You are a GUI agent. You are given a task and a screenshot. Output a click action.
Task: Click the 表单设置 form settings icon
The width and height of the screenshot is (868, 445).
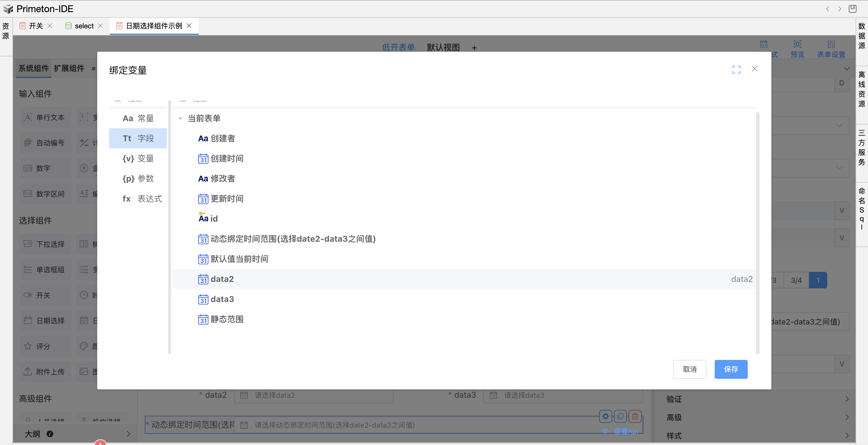pos(831,45)
